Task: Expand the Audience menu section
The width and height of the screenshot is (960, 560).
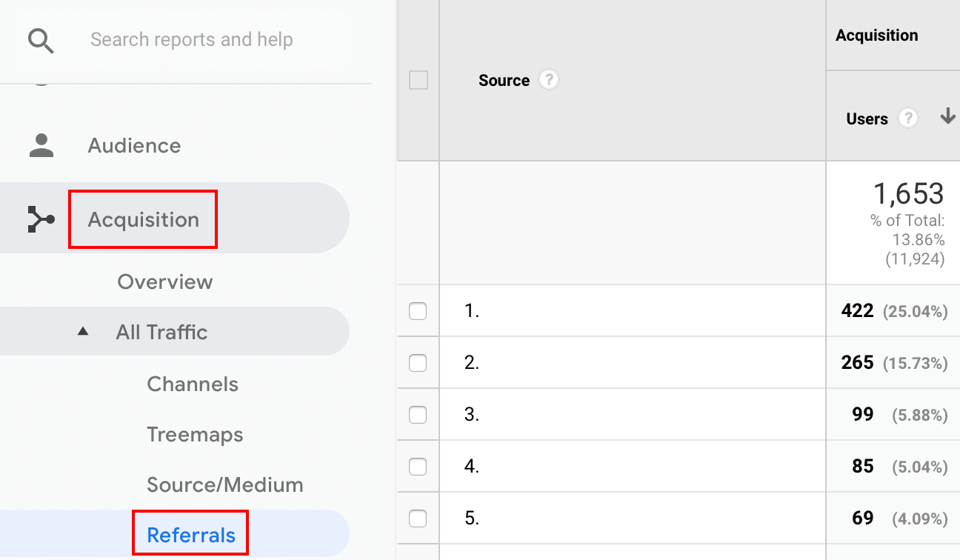Action: (x=134, y=146)
